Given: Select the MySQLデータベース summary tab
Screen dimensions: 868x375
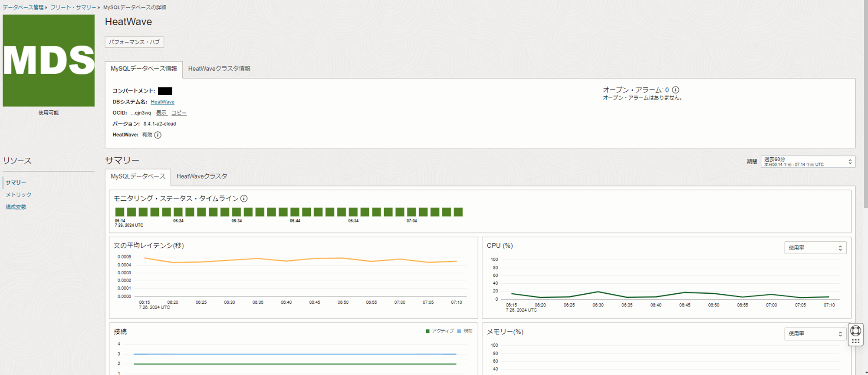Looking at the screenshot, I should tap(138, 176).
